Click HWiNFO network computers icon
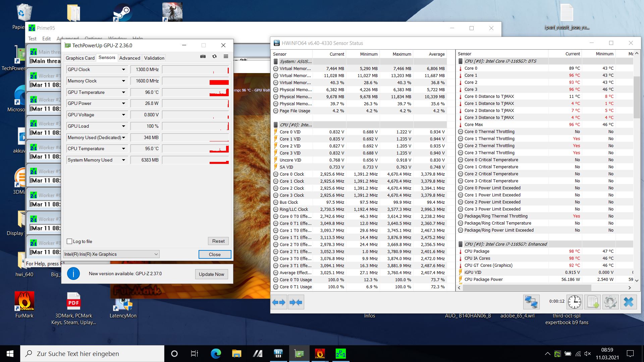644x362 pixels. [531, 302]
